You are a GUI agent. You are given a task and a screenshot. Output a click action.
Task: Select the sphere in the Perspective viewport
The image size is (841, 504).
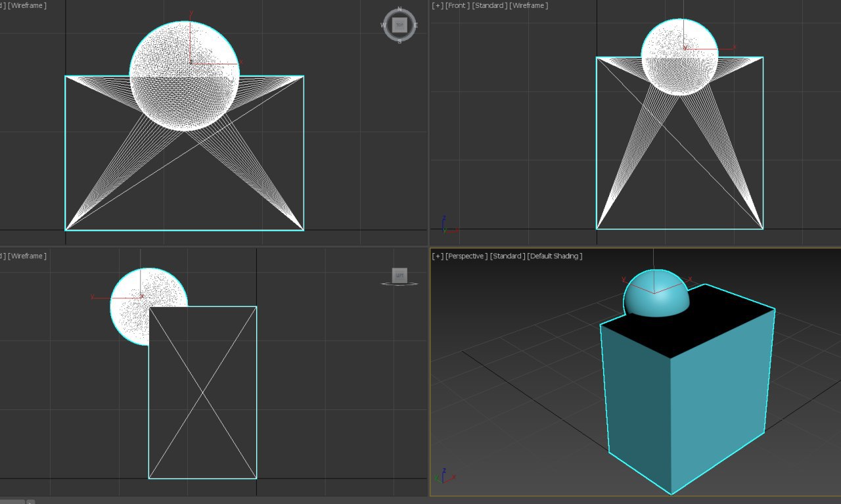coord(656,294)
